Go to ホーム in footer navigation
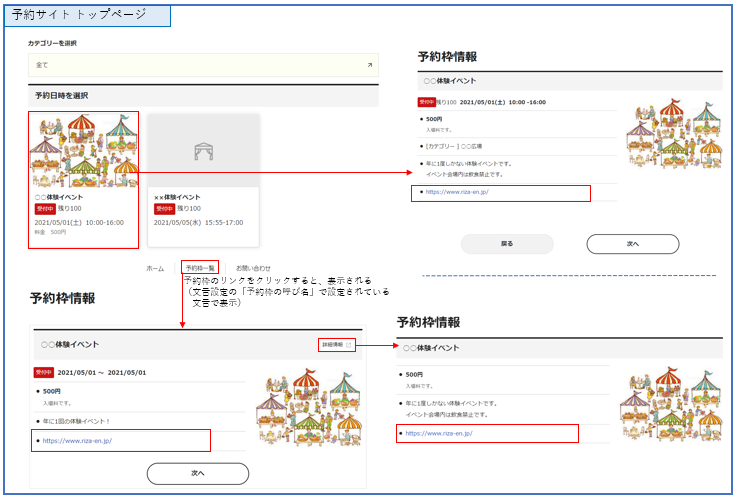Viewport: 738px width, 501px height. point(155,268)
